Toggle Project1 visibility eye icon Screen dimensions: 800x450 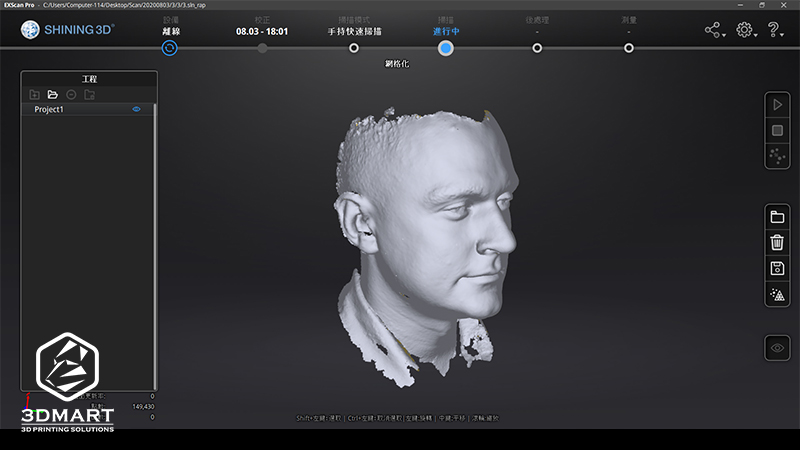(137, 109)
